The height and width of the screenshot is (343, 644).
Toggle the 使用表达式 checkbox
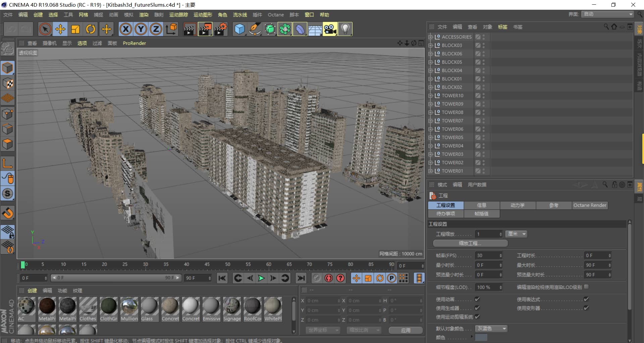click(586, 299)
